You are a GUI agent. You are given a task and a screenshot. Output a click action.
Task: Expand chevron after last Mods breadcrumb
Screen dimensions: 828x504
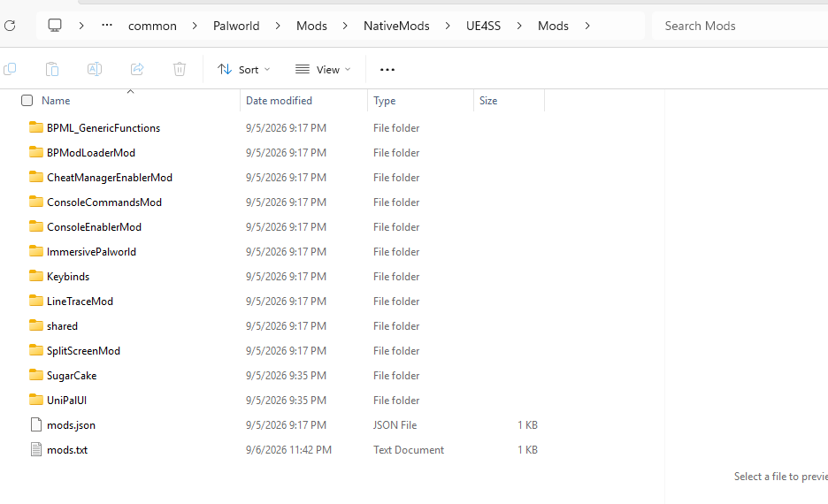click(587, 26)
